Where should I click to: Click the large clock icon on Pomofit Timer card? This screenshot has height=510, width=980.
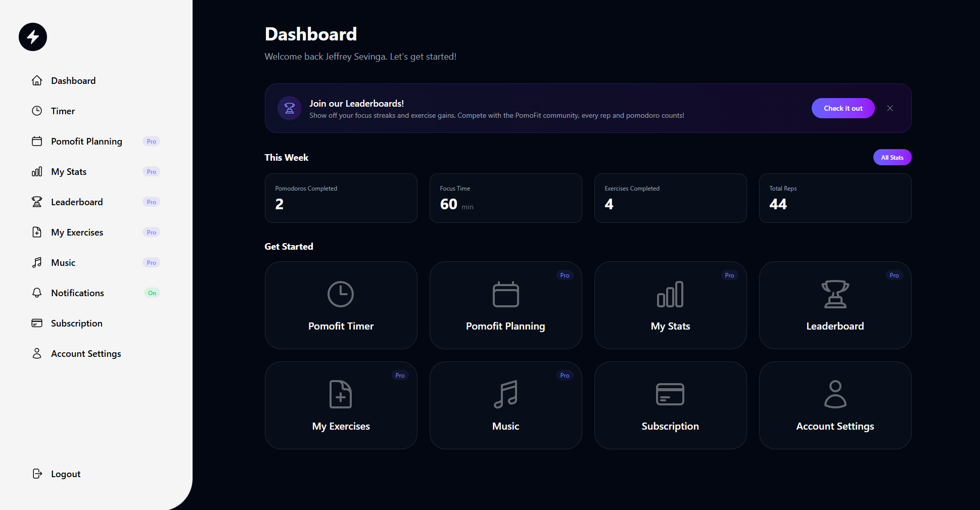pos(341,294)
